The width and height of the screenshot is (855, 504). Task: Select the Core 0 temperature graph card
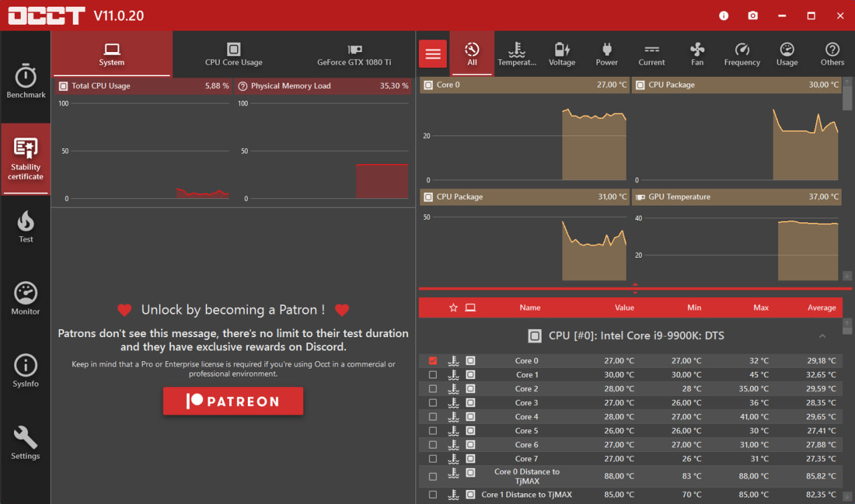point(524,130)
